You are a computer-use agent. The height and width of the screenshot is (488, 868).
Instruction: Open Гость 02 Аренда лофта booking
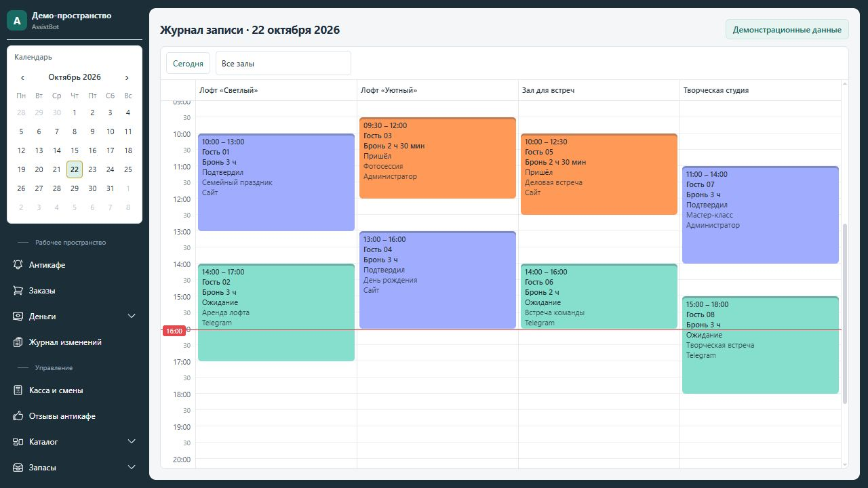point(276,312)
